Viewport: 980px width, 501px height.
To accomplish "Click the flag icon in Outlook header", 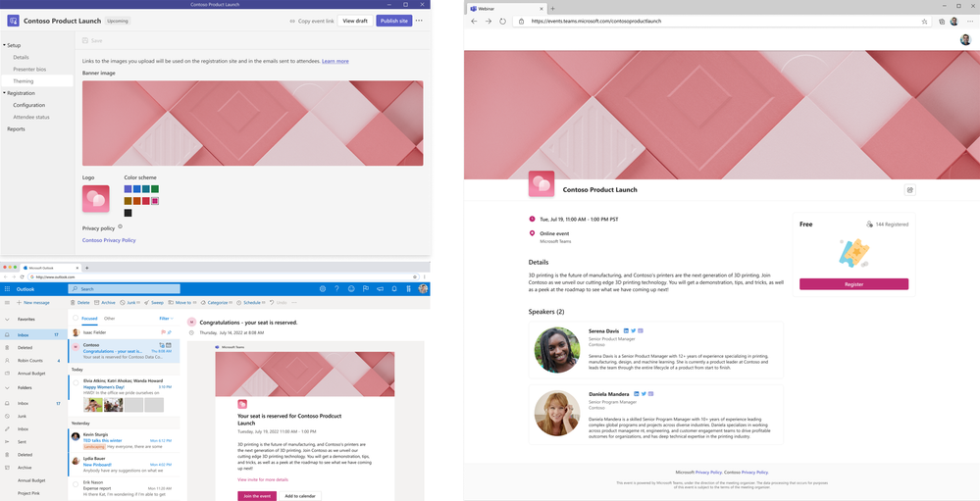I will point(366,288).
